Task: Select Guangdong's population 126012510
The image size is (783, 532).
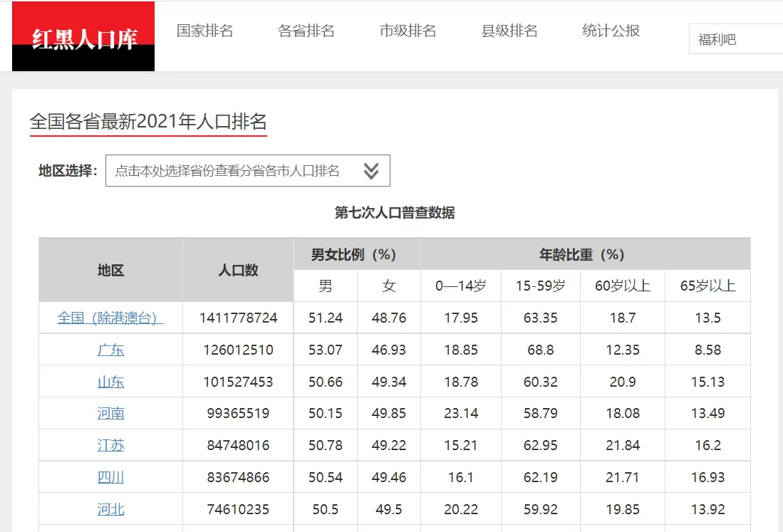Action: (x=238, y=350)
